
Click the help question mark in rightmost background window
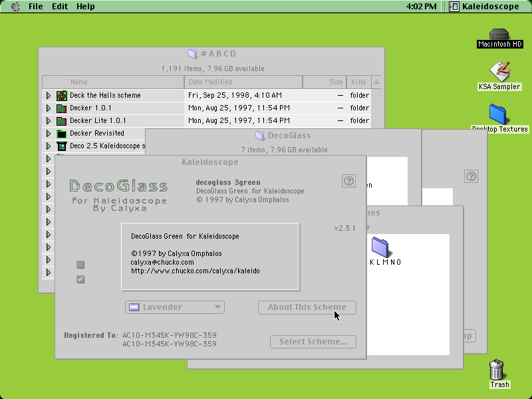pos(471,176)
